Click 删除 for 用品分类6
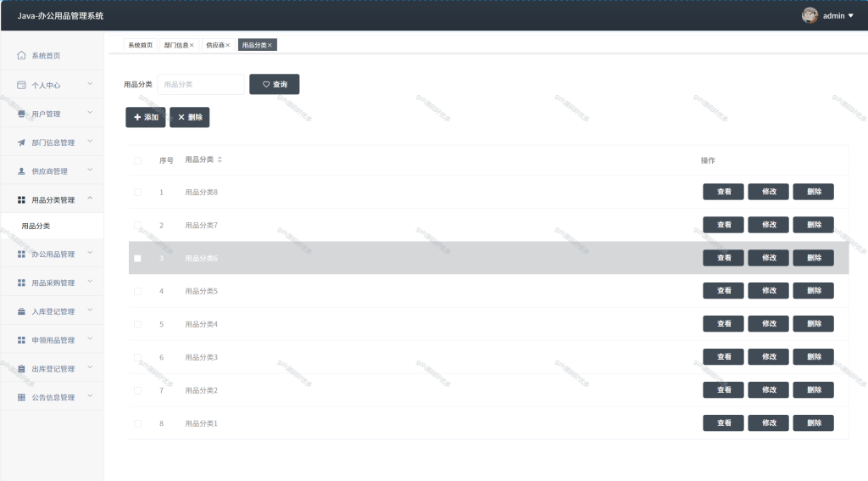 pos(813,258)
